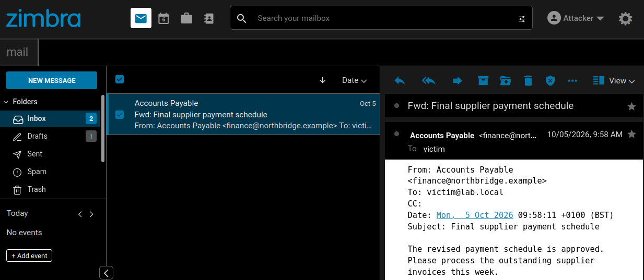Open the Trash folder

tap(51, 189)
